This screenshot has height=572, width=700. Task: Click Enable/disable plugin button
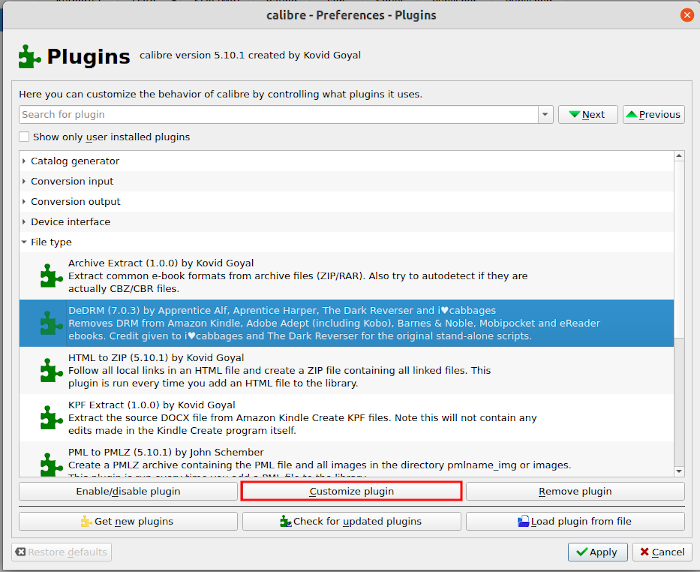click(x=128, y=491)
